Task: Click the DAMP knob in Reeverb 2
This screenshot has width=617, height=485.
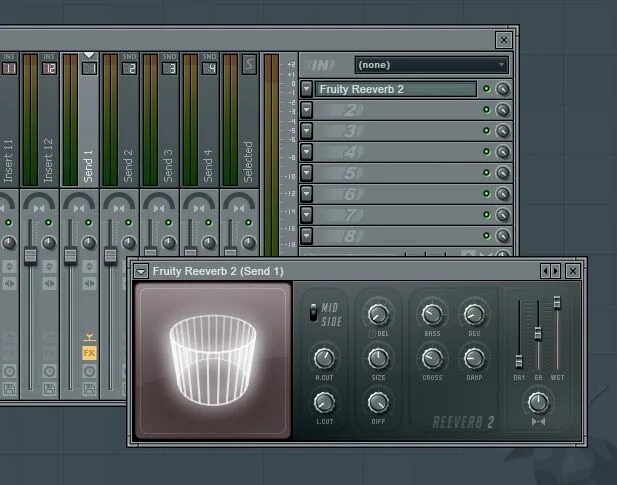Action: pos(474,358)
